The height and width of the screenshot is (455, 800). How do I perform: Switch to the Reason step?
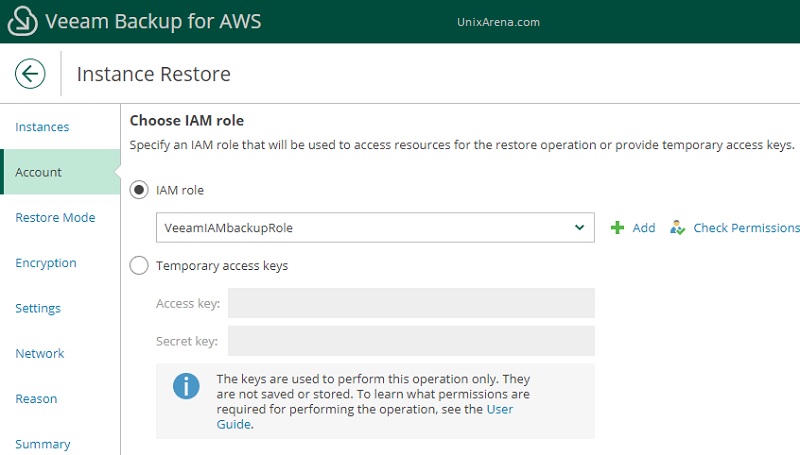pos(36,399)
